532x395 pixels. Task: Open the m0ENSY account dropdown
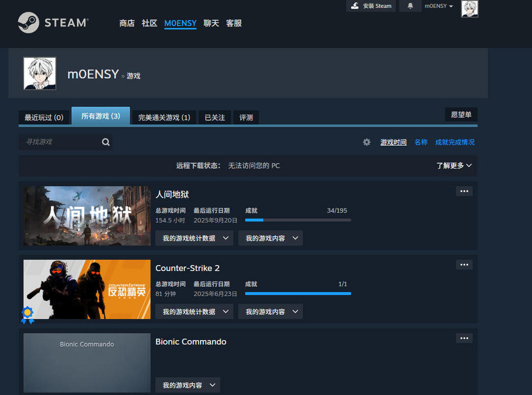click(438, 6)
